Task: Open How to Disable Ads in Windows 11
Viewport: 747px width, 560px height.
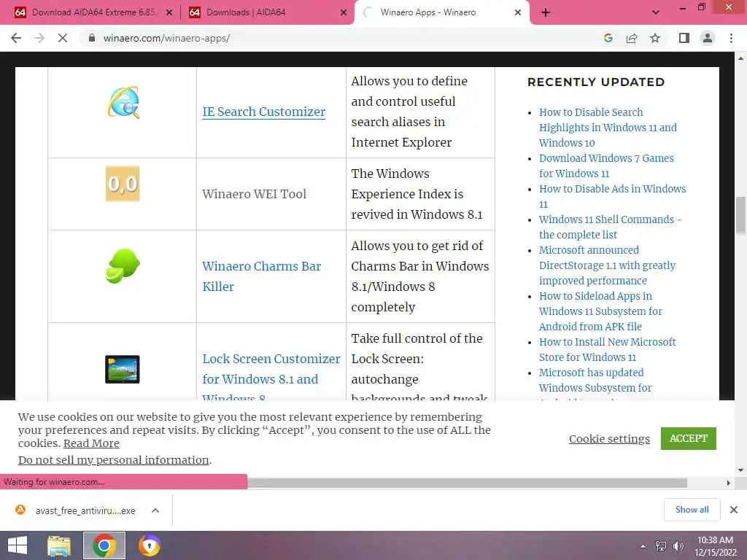Action: click(x=613, y=196)
